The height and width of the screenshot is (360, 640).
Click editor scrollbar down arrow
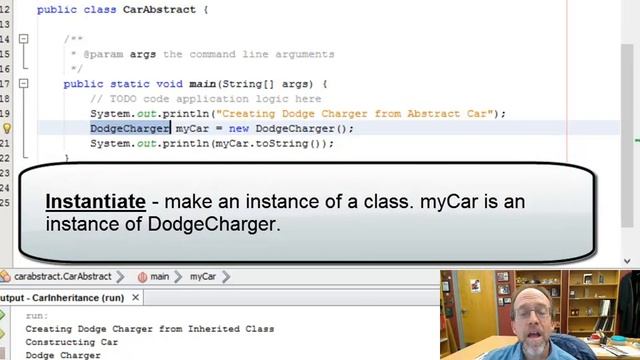627,261
